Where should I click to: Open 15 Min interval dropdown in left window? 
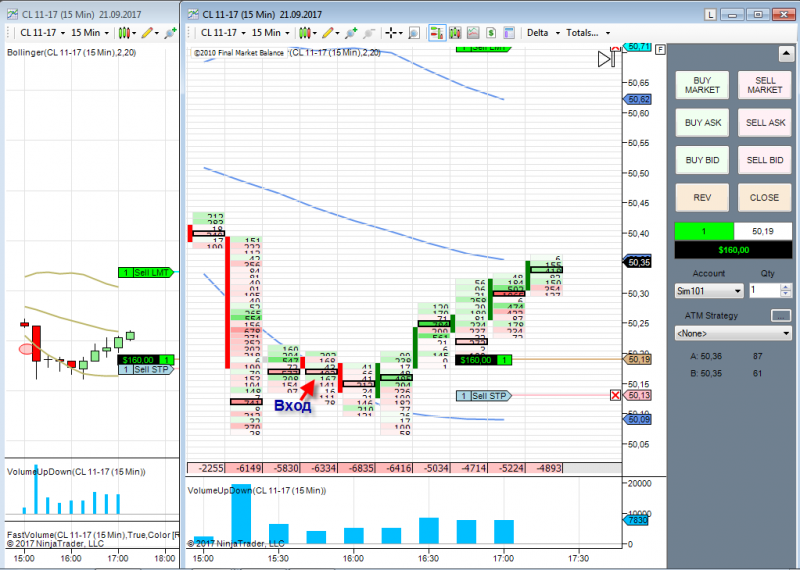[x=90, y=33]
